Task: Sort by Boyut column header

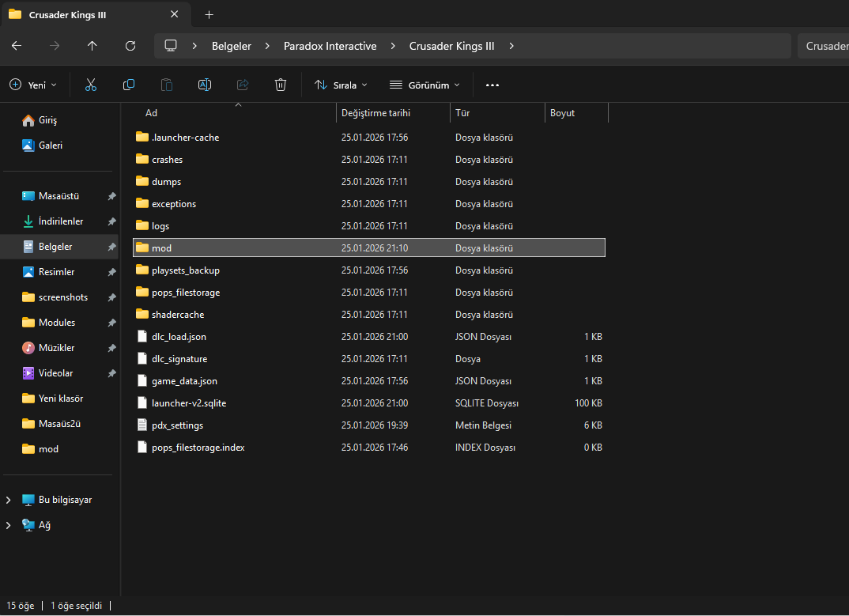Action: 576,113
